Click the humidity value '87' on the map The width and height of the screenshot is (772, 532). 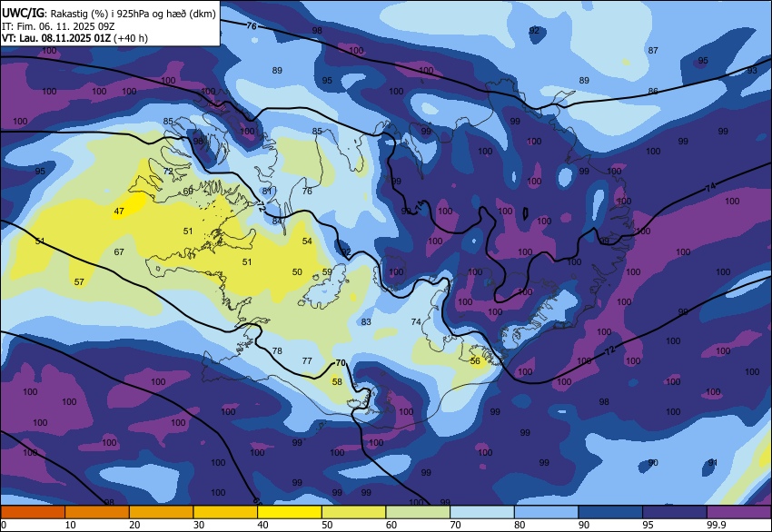653,50
